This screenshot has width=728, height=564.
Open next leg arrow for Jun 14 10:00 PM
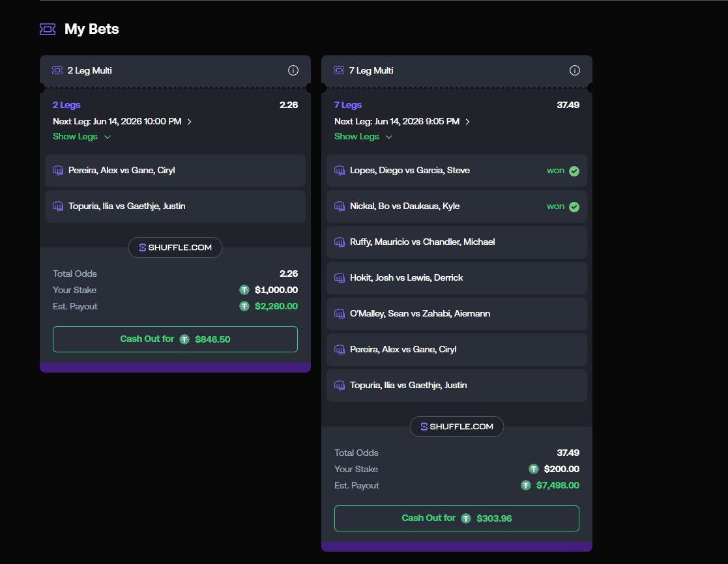189,122
